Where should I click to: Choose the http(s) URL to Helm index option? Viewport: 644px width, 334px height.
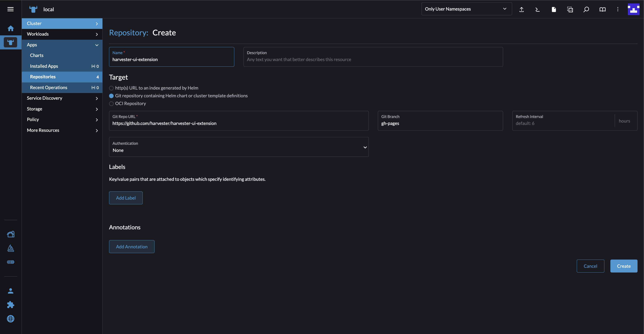pyautogui.click(x=111, y=88)
